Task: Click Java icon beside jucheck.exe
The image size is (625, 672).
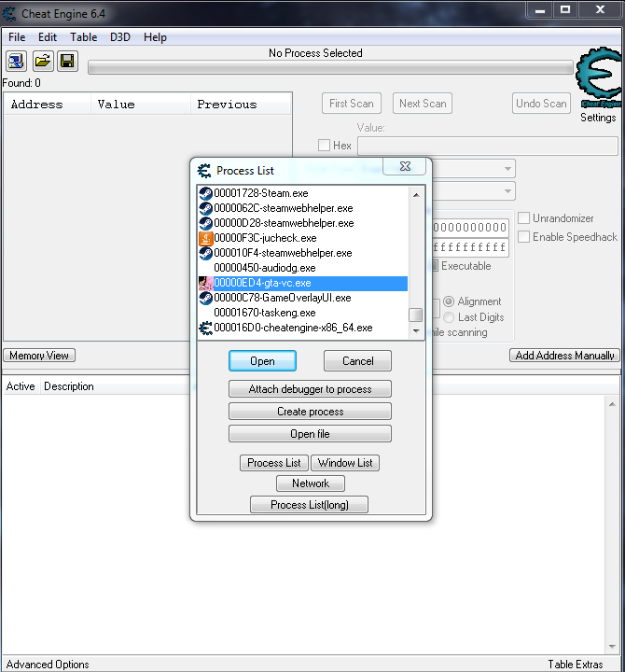Action: [205, 238]
